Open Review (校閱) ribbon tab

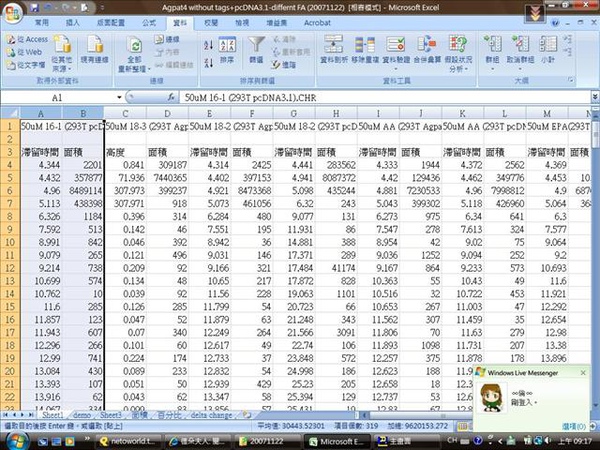(x=211, y=23)
